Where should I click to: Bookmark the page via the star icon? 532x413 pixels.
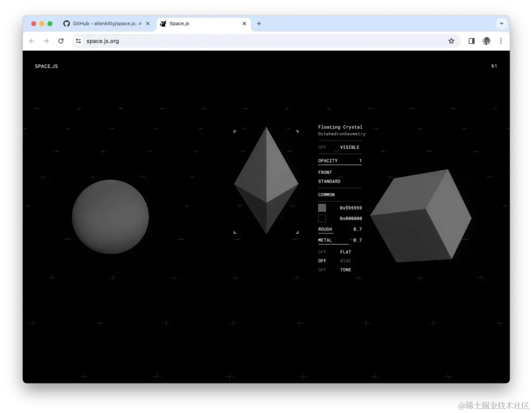[451, 41]
